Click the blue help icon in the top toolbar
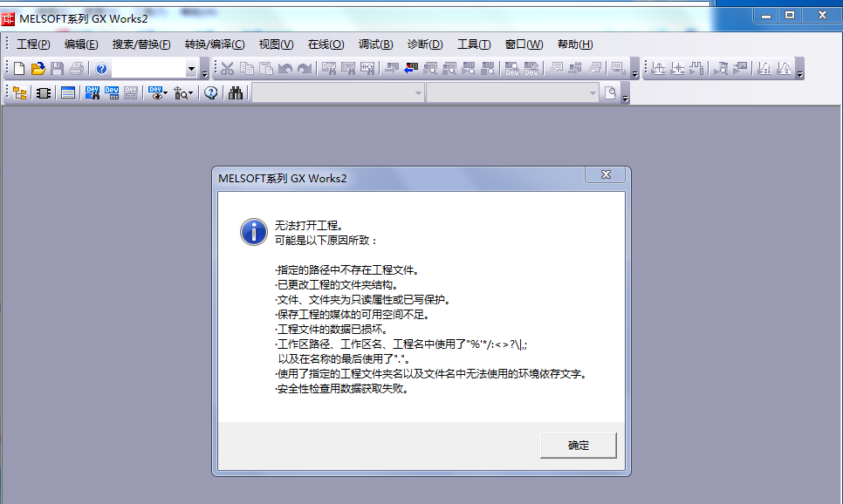 (101, 69)
